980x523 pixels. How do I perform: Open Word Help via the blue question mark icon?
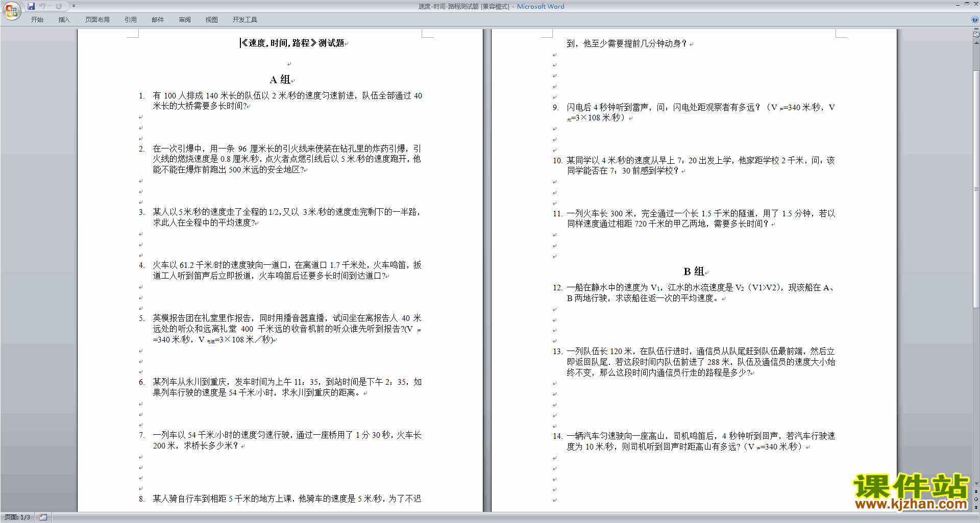pos(975,19)
